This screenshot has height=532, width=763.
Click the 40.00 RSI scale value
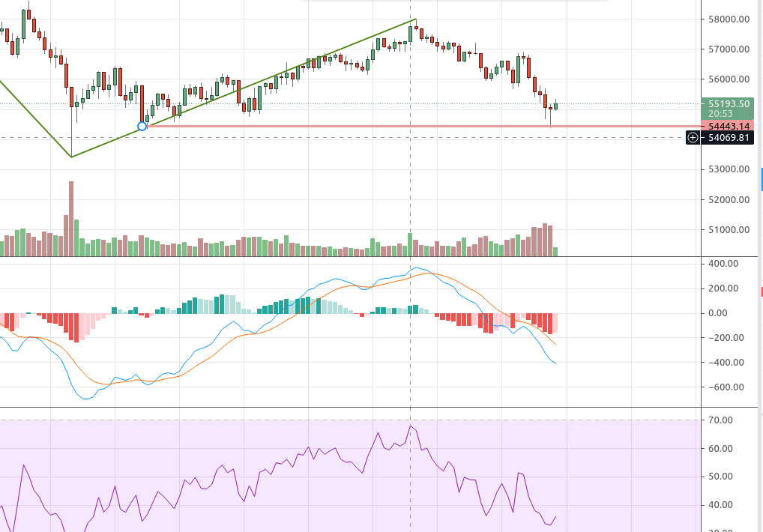pyautogui.click(x=720, y=505)
